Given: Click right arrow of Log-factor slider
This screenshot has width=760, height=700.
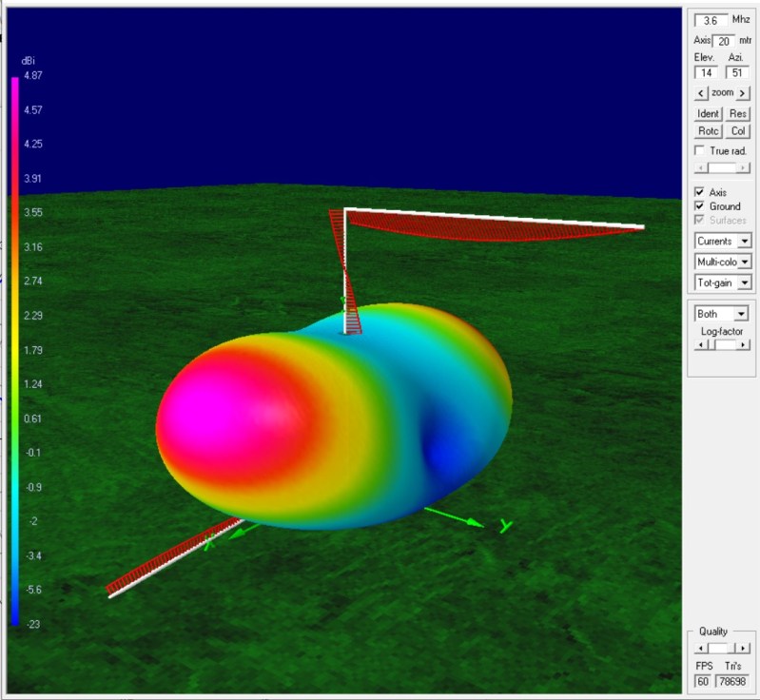Looking at the screenshot, I should (x=744, y=345).
